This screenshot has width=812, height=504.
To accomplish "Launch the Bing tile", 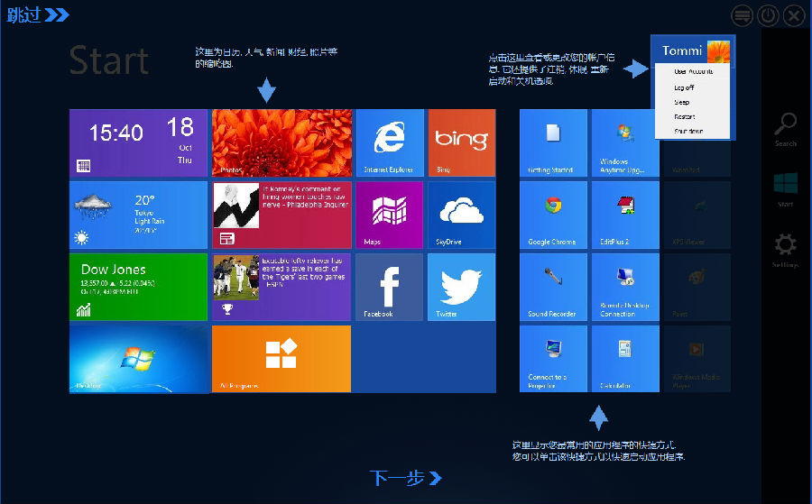I will tap(461, 142).
